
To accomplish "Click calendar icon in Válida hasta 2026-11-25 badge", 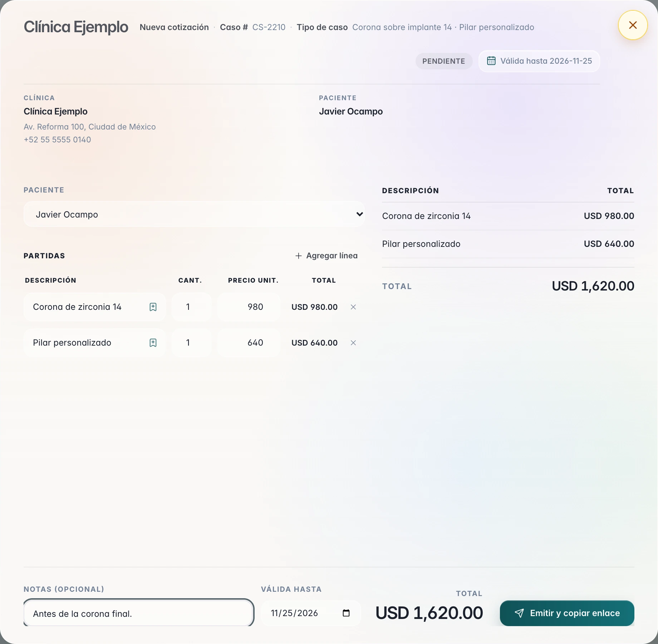I will [x=491, y=61].
